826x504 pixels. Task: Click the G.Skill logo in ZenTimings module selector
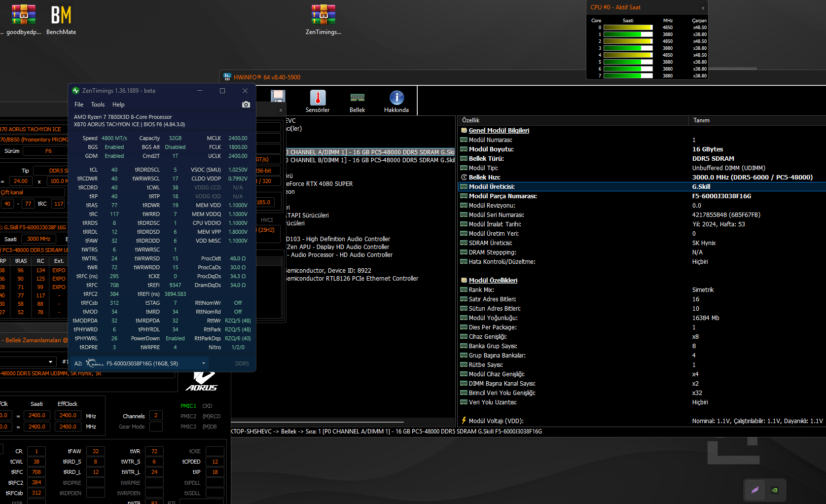95,363
